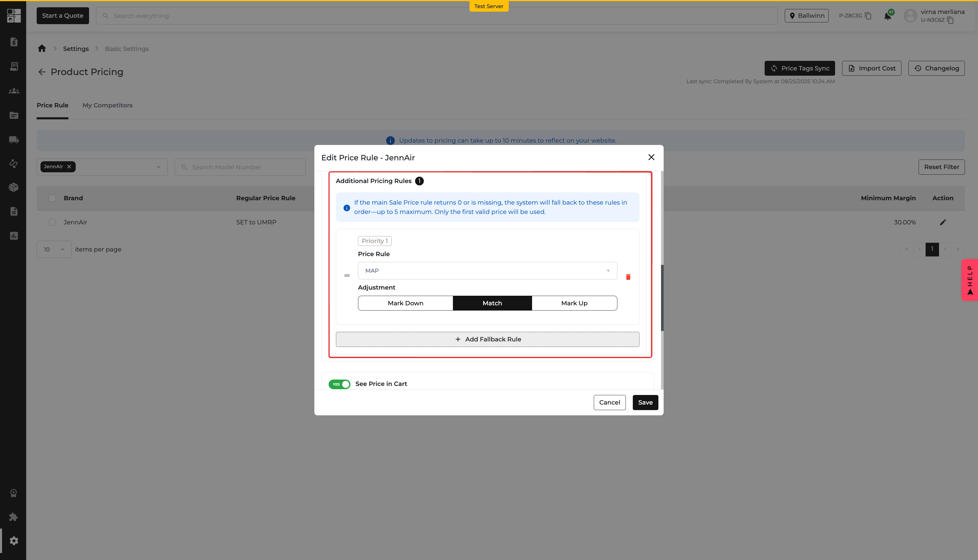The height and width of the screenshot is (560, 978).
Task: Click the last page pagination arrow
Action: [x=958, y=249]
